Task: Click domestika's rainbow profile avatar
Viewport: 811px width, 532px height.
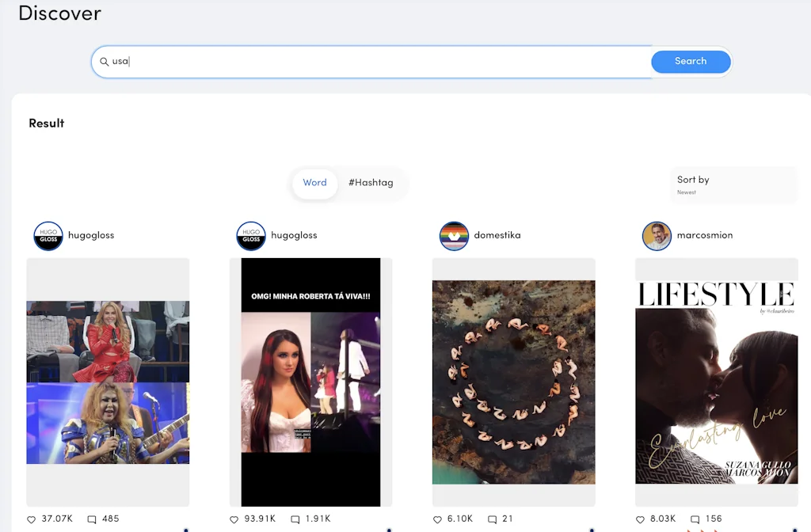Action: pos(454,236)
